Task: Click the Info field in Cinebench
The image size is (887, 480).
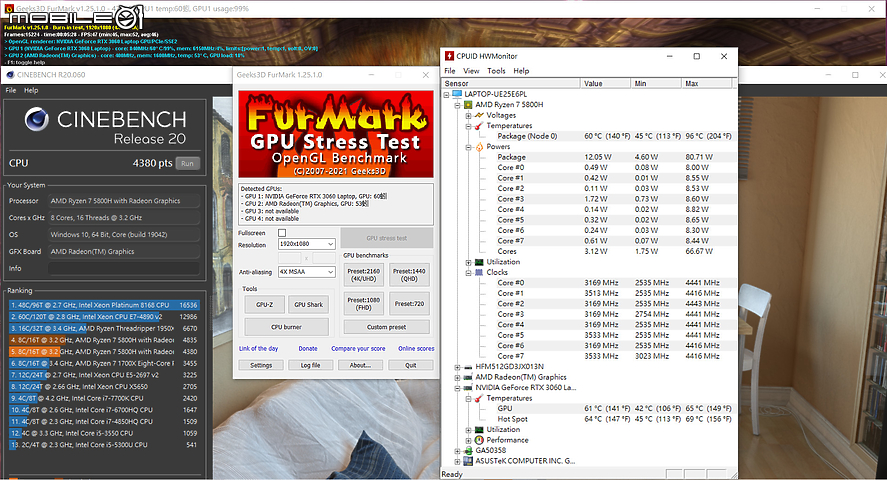Action: pyautogui.click(x=124, y=269)
